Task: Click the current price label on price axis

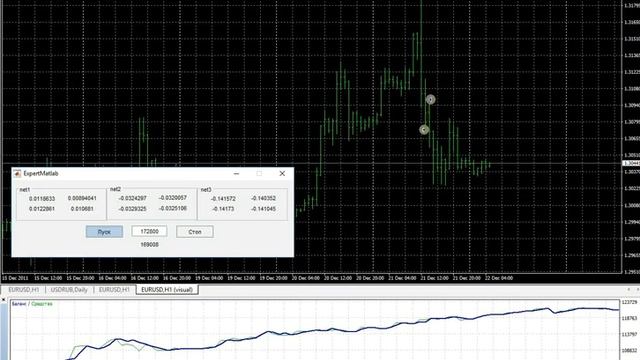Action: pos(631,163)
